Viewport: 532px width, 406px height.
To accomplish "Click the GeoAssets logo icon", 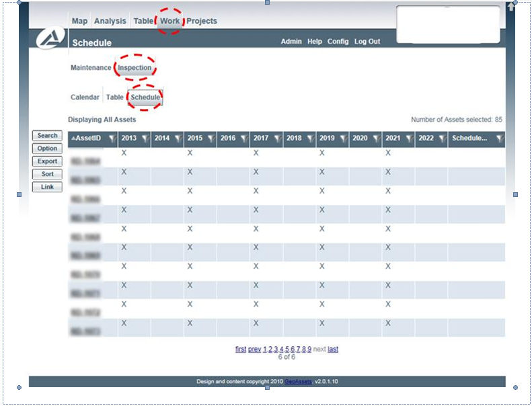I will pyautogui.click(x=51, y=38).
